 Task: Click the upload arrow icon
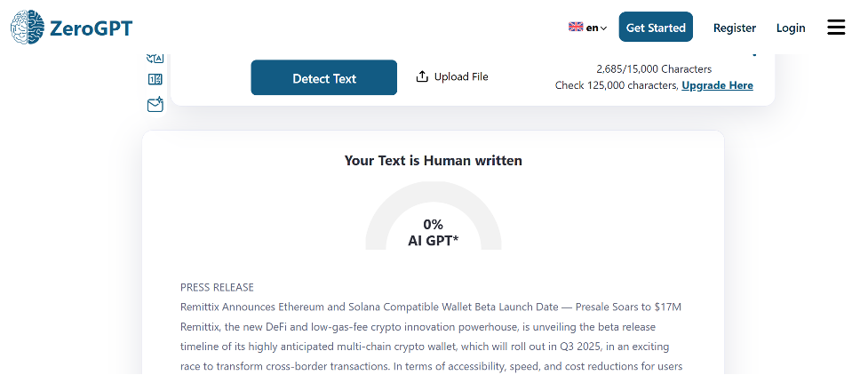click(x=422, y=76)
